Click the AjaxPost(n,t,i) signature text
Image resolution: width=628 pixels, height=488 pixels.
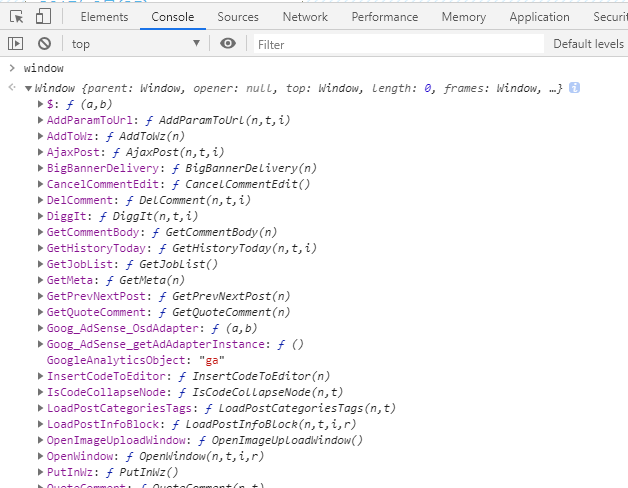point(175,152)
